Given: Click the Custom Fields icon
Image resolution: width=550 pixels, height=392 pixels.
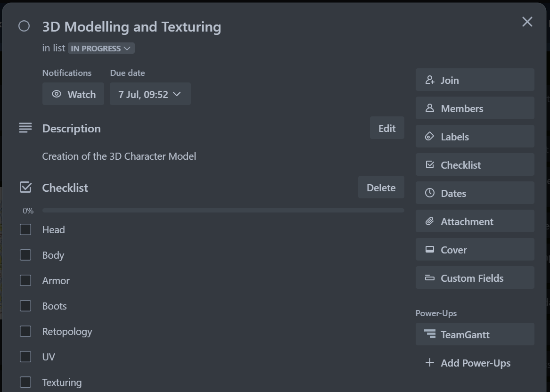Looking at the screenshot, I should pos(430,278).
